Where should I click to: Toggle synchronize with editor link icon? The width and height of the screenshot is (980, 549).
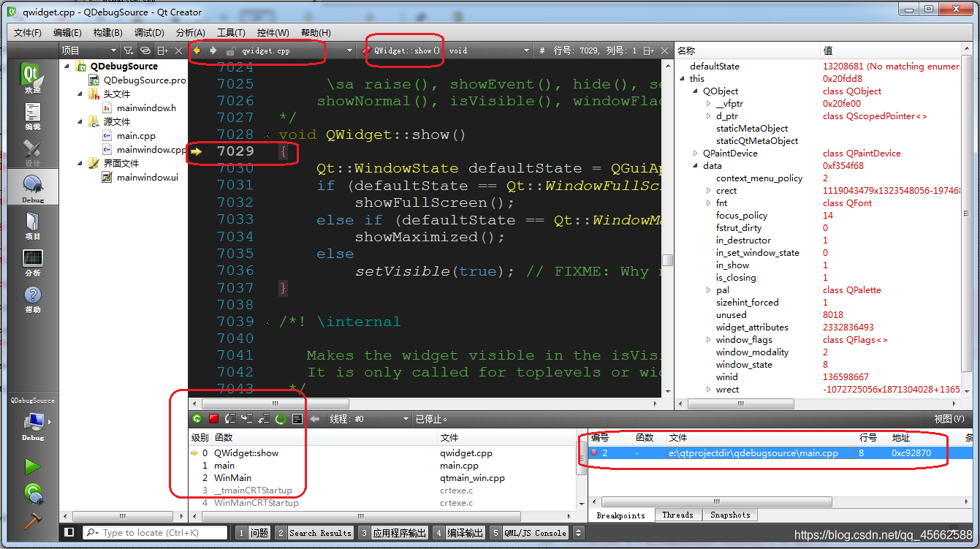tap(145, 50)
